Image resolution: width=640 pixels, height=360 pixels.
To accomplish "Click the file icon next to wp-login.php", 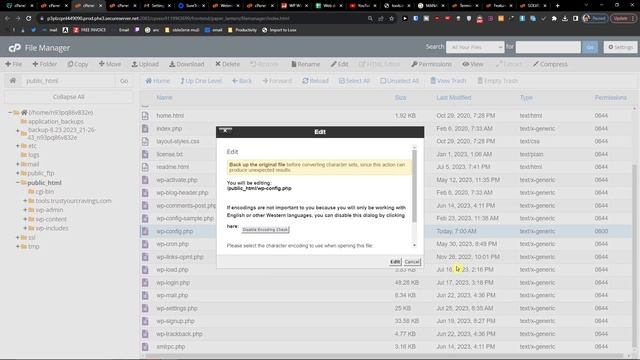I will coord(145,282).
